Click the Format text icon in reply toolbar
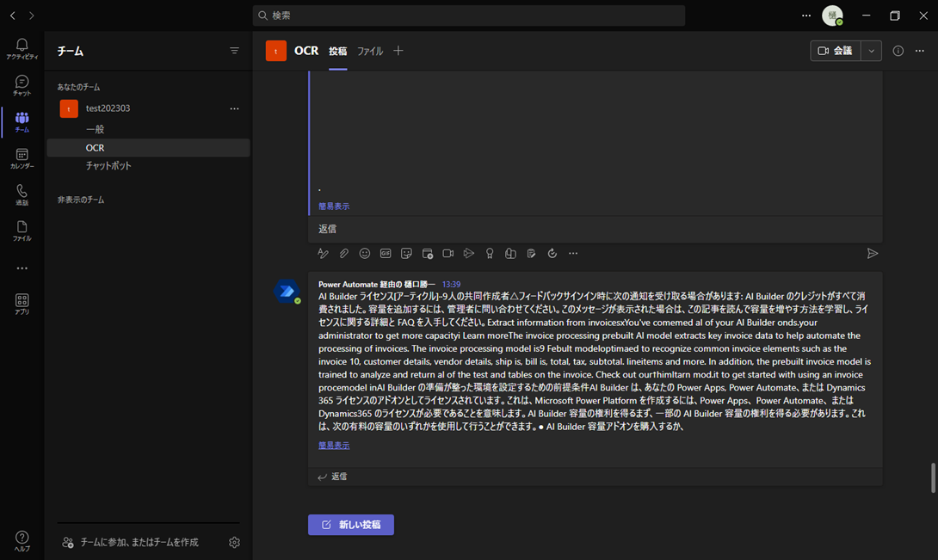This screenshot has height=560, width=938. tap(323, 254)
